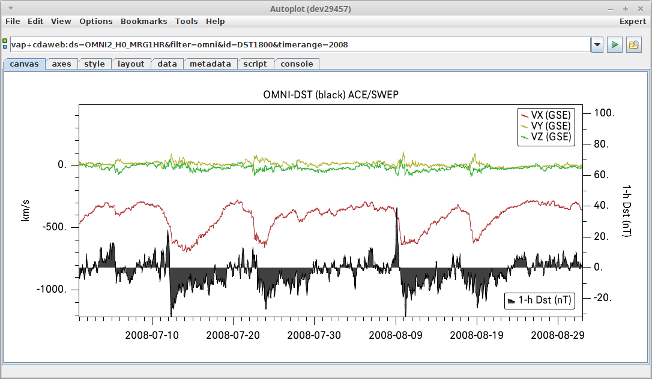
Task: Expand the URI address history dropdown
Action: 597,45
